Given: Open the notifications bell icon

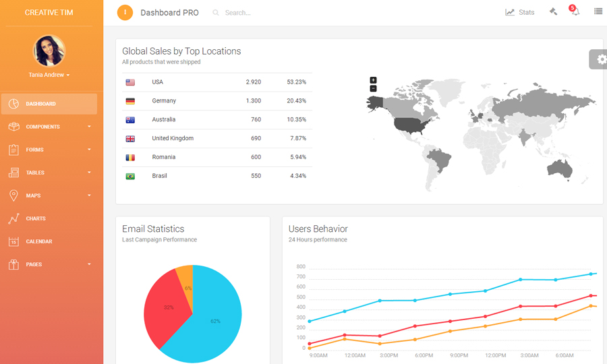Looking at the screenshot, I should (575, 12).
